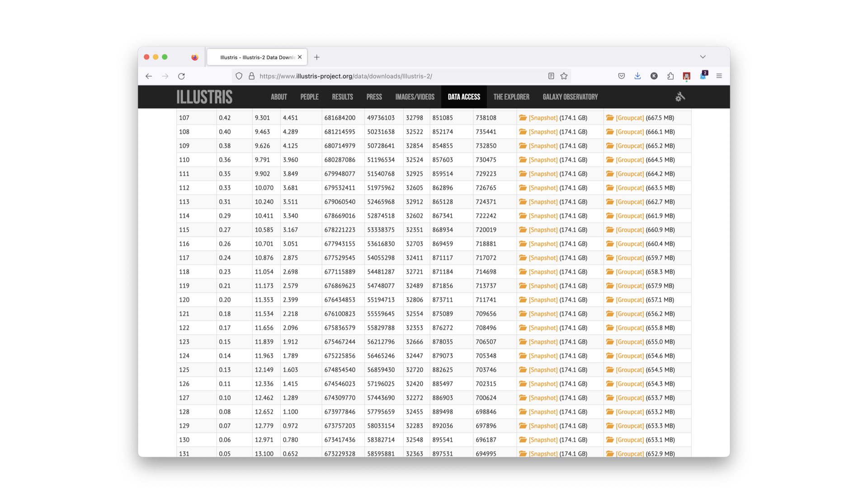Open the Groupcat 664.2 MB link
This screenshot has height=488, width=868.
pyautogui.click(x=629, y=174)
